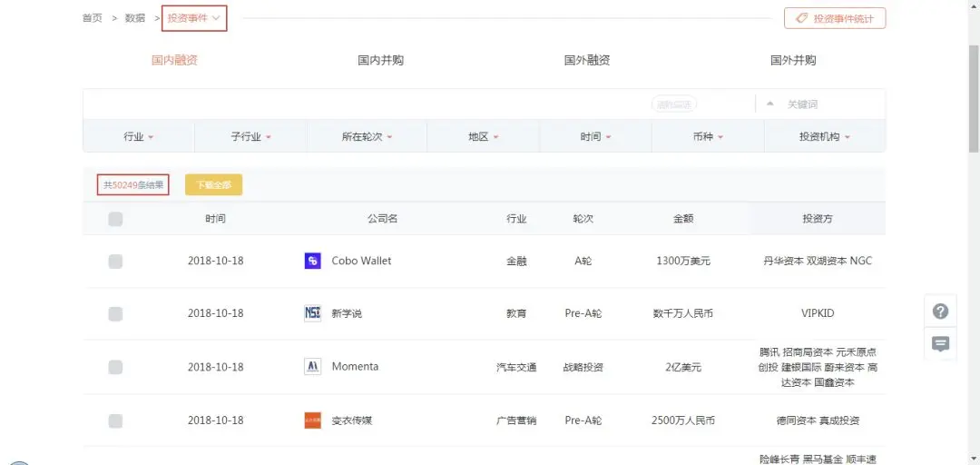Toggle the select-all checkbox in table header
Screen dimensions: 980x465
(115, 219)
